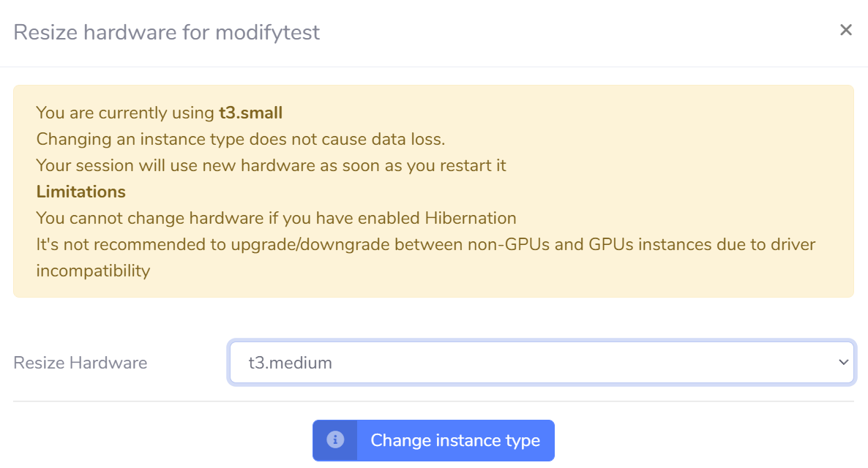Click the dropdown chevron beside t3.medium
868x468 pixels.
coord(843,362)
